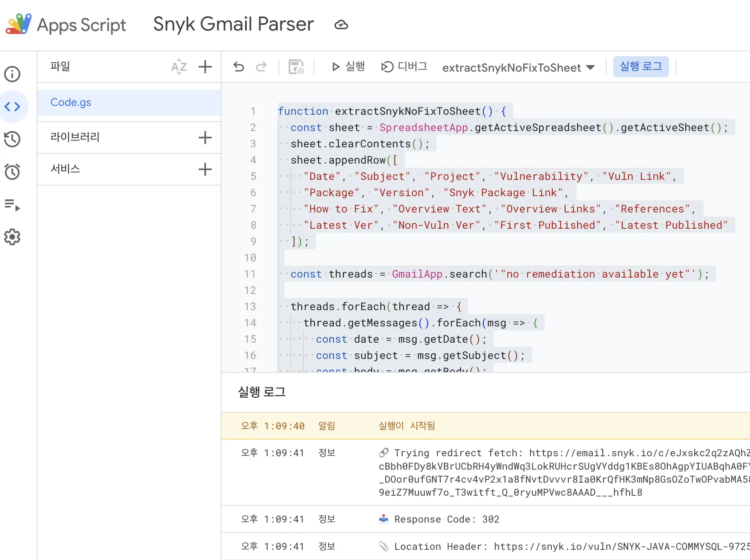Open the Triggers alarm clock icon
The width and height of the screenshot is (750, 560).
point(12,172)
